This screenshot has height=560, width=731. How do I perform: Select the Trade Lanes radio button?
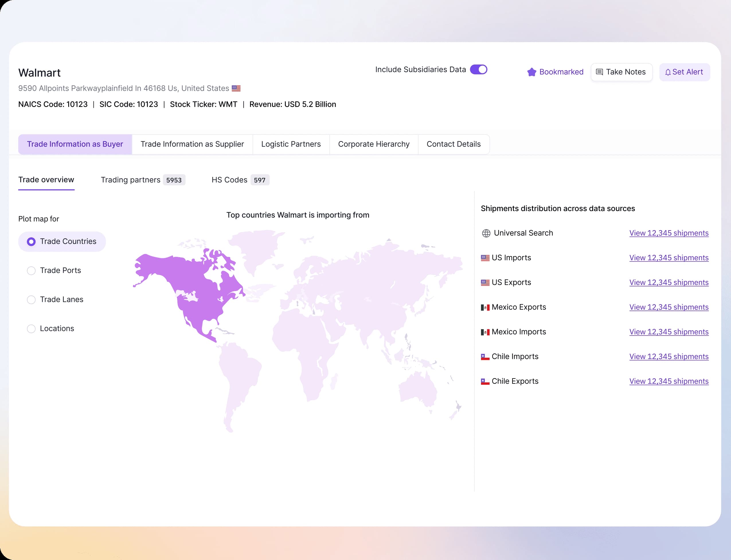pyautogui.click(x=31, y=300)
